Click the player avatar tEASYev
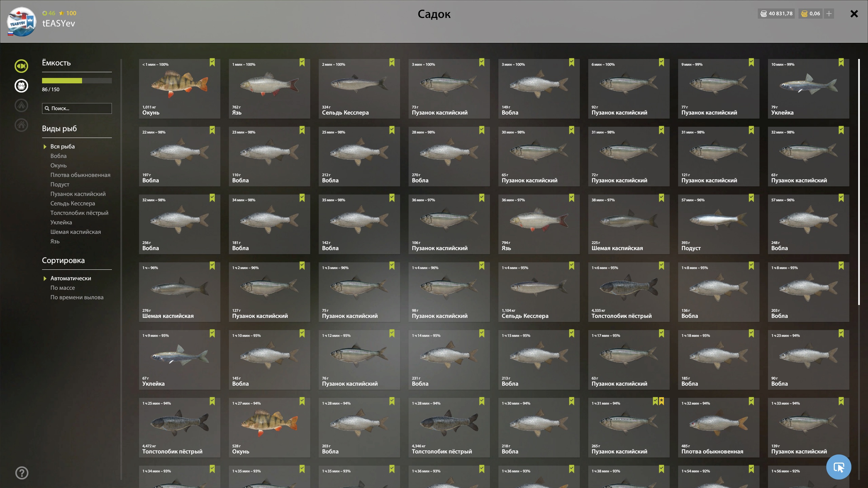This screenshot has height=488, width=868. (22, 22)
